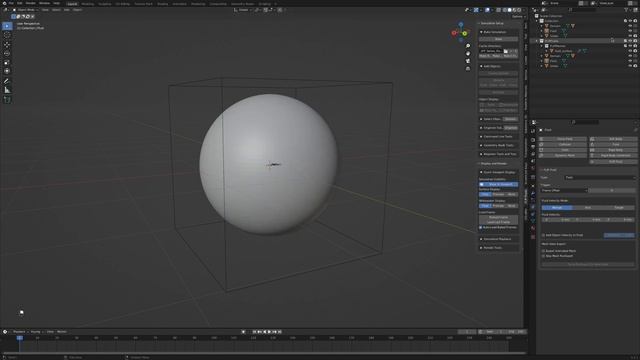This screenshot has height=360, width=640.
Task: Select the Rotate tool
Action: pos(7,53)
